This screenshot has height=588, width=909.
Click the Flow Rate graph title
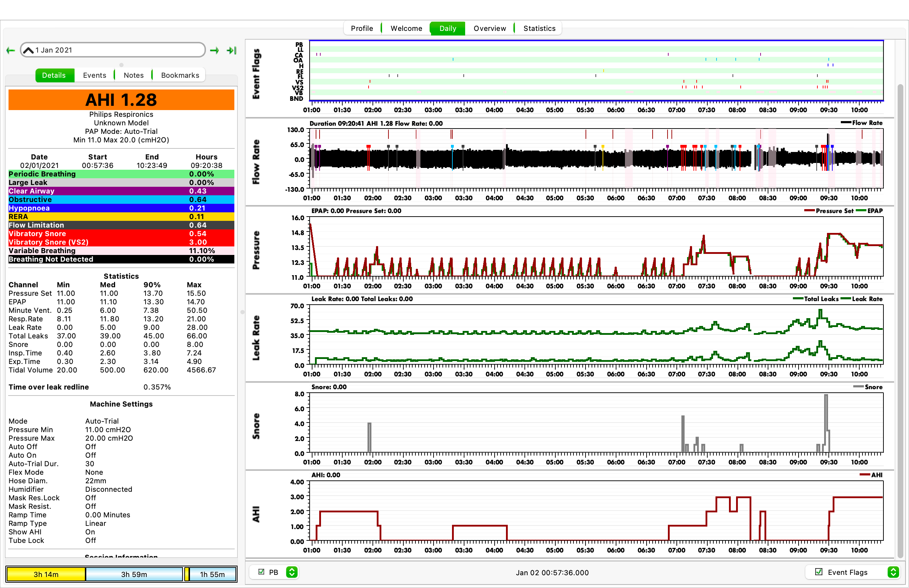tap(256, 162)
